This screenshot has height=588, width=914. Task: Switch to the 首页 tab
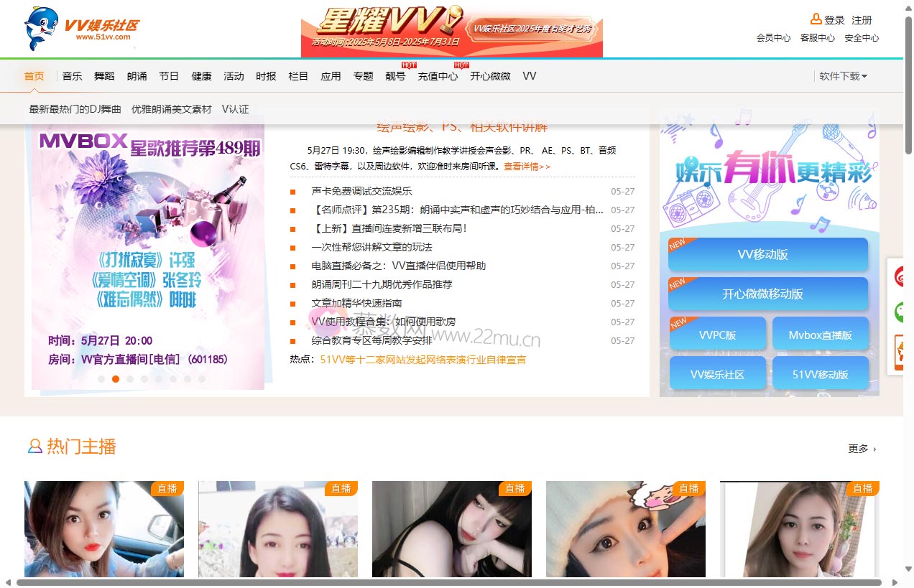click(x=34, y=75)
